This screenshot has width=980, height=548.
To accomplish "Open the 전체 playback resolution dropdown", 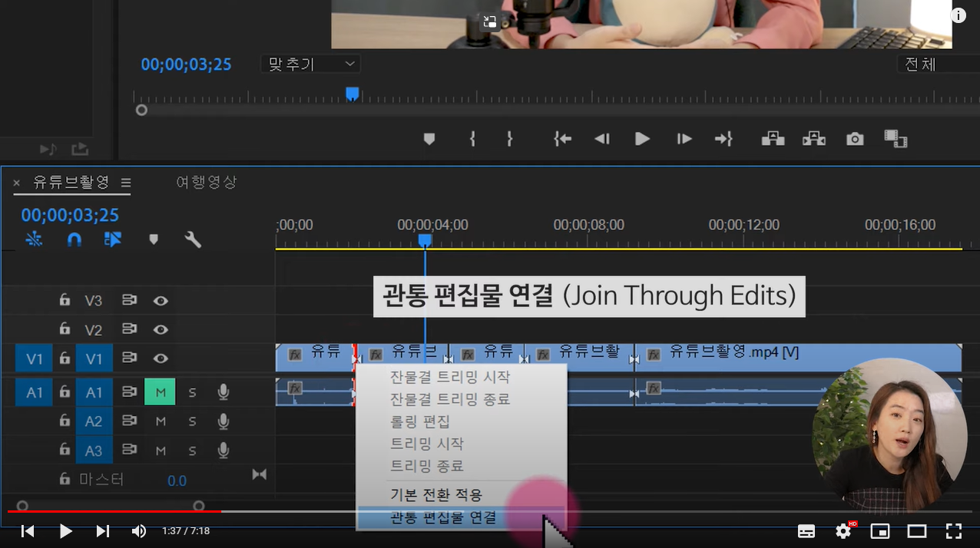I will click(938, 64).
